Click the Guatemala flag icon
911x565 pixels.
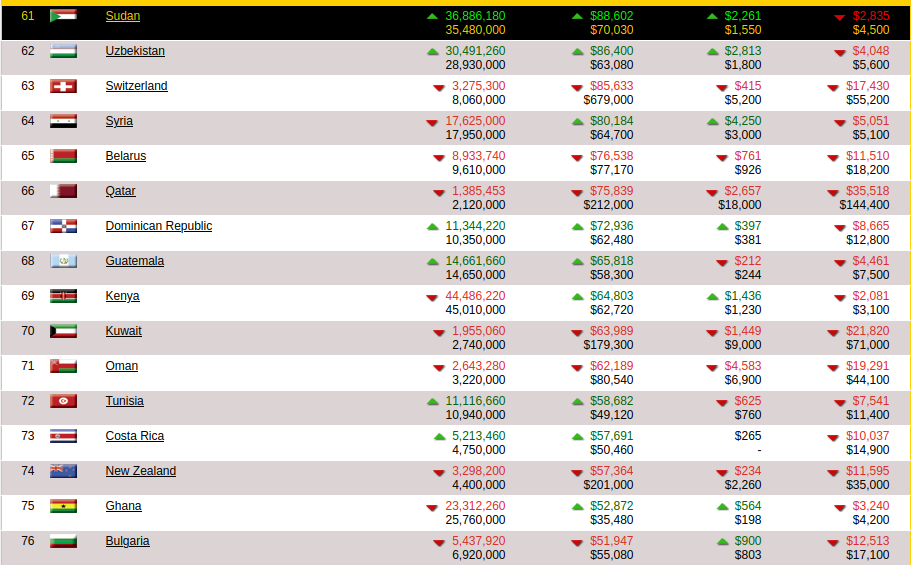[64, 261]
